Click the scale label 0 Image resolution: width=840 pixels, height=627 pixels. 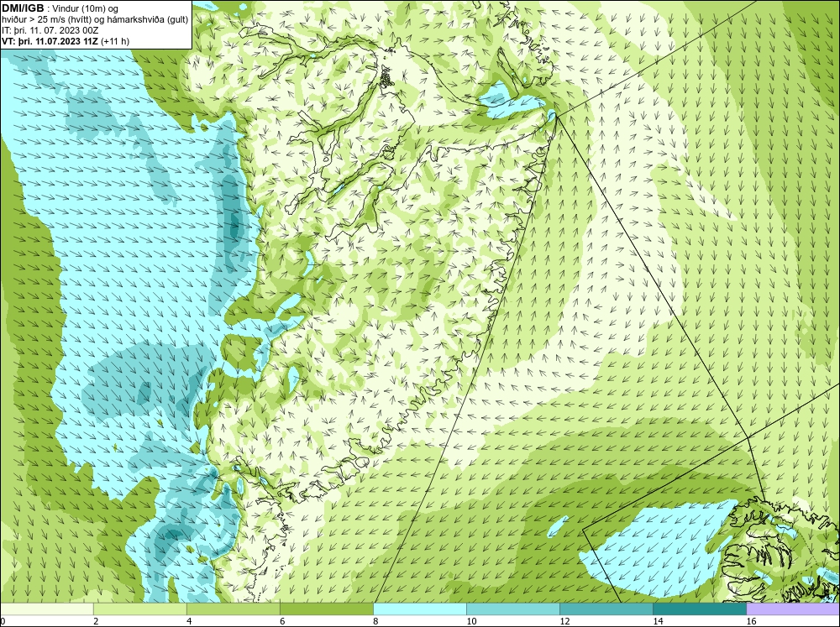click(x=3, y=621)
